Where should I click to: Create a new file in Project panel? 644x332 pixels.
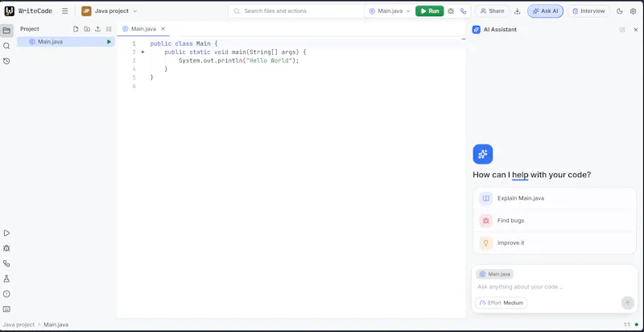pos(76,29)
